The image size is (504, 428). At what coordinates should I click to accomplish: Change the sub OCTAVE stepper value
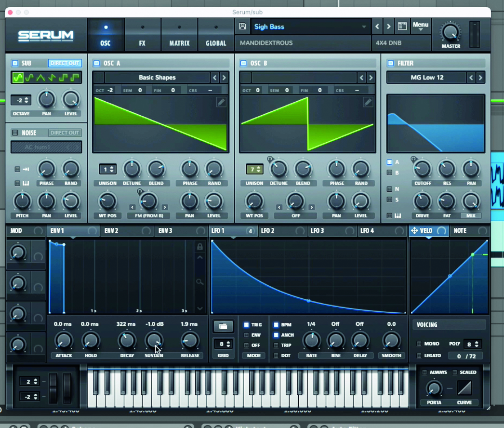pyautogui.click(x=21, y=100)
